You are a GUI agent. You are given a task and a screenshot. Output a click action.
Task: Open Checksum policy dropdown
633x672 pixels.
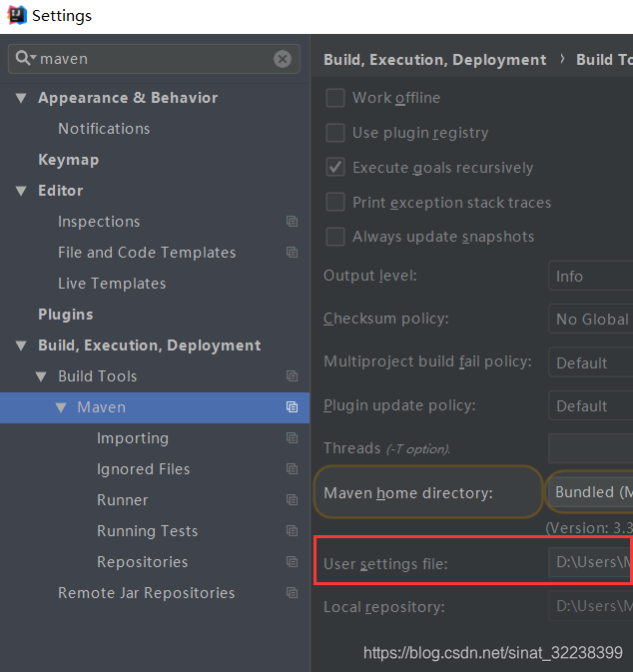[x=591, y=319]
